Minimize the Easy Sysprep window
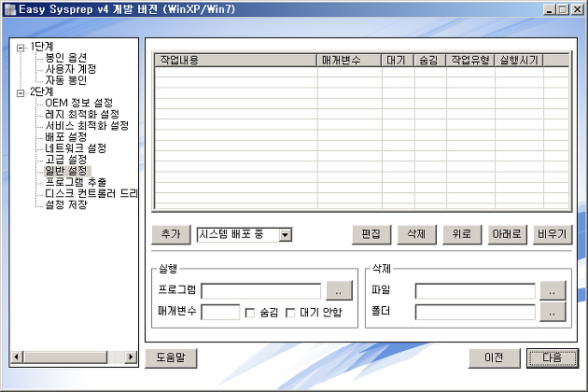The height and width of the screenshot is (392, 588). tap(550, 9)
